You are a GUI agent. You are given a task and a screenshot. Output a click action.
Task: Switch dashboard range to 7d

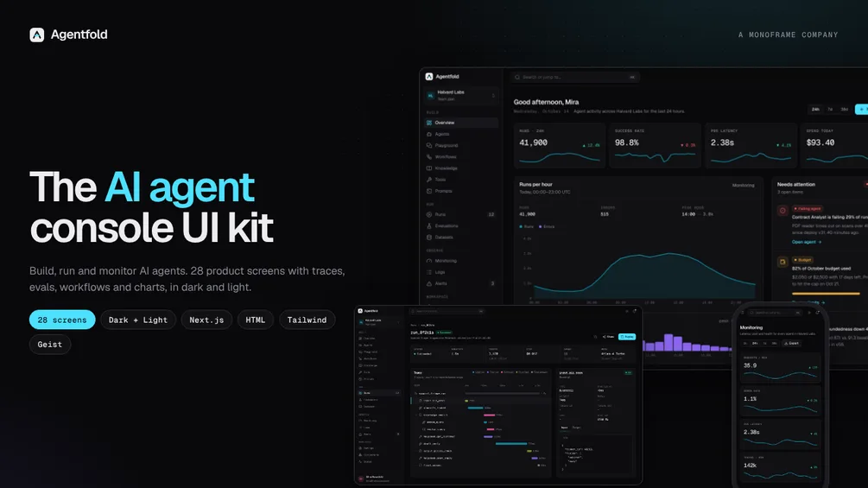coord(830,110)
